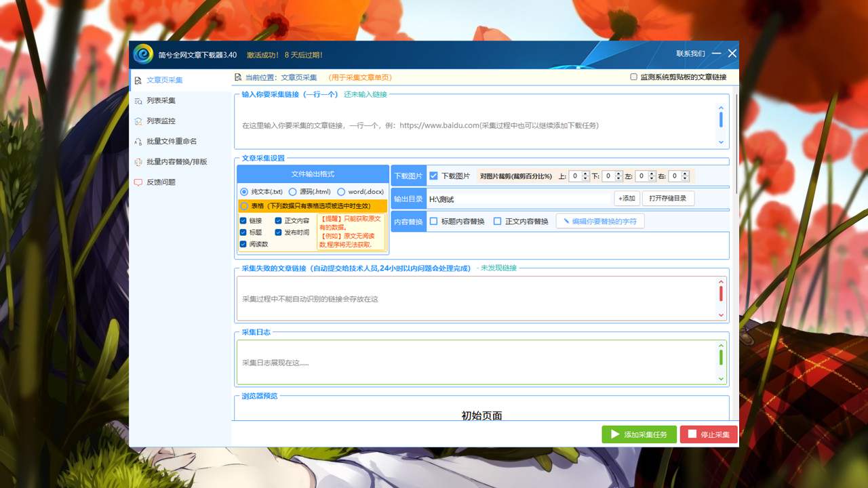This screenshot has height=488, width=868.
Task: Click the 初始页面 preview heading
Action: (481, 415)
